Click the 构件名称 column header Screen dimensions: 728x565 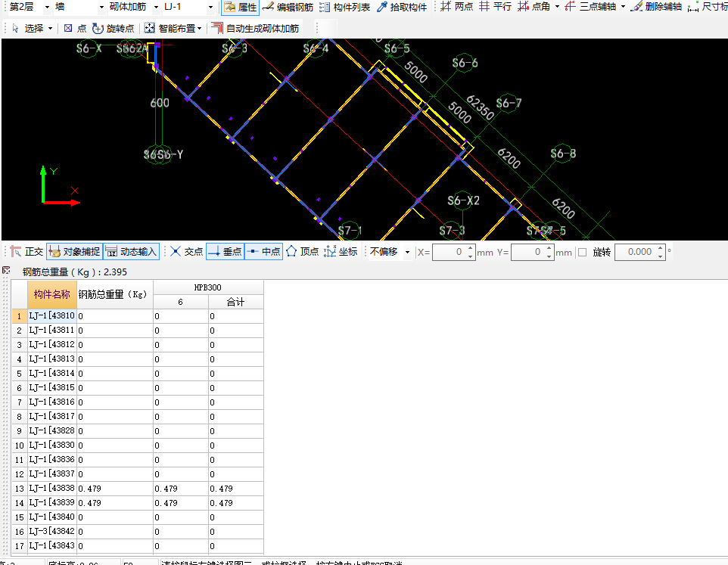pyautogui.click(x=52, y=294)
